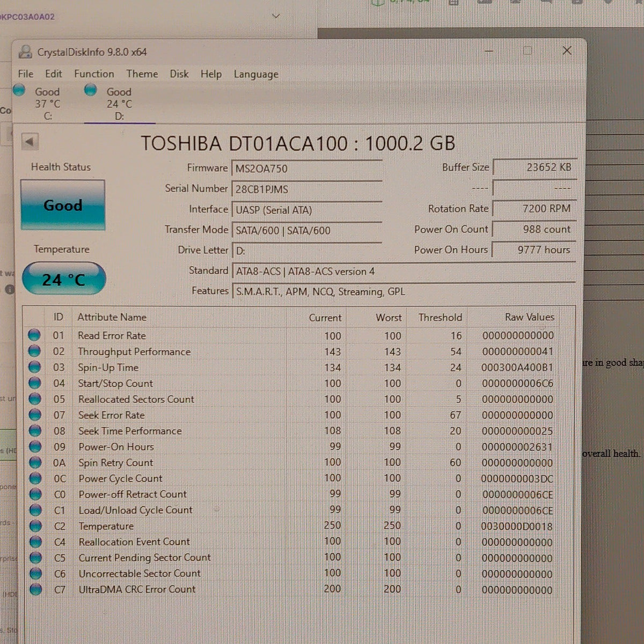The width and height of the screenshot is (644, 644).
Task: Click the Rotation Rate value 7200 RPM
Action: point(535,208)
